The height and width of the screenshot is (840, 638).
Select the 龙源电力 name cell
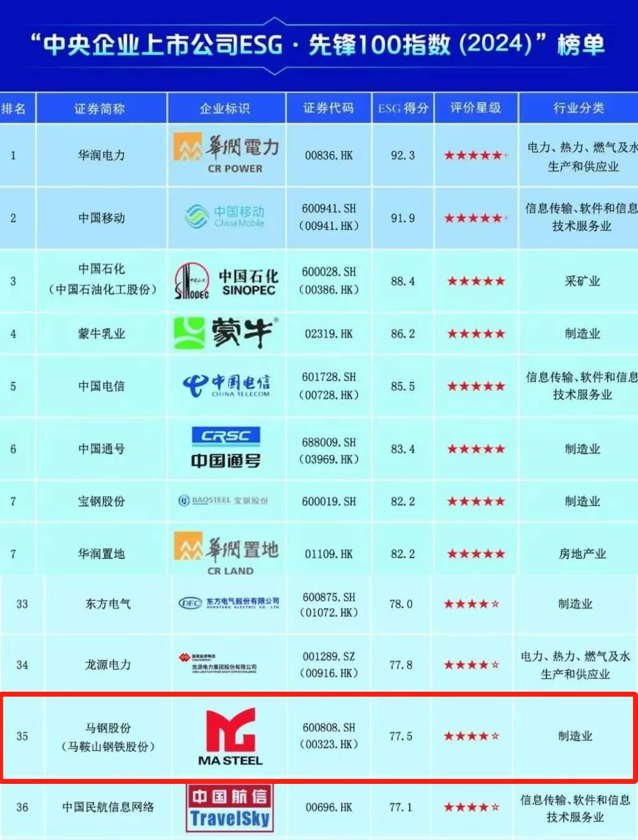(x=108, y=665)
